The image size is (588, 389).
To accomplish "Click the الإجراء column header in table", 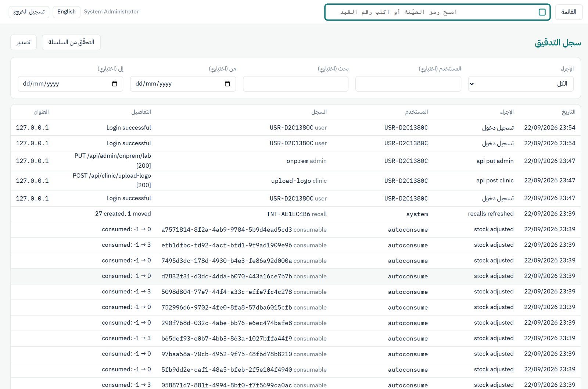I will coord(507,112).
